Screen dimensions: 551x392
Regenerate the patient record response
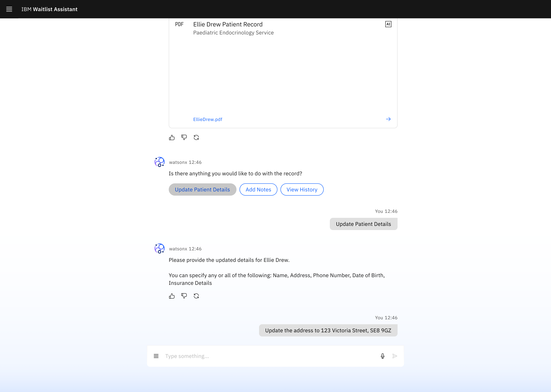pyautogui.click(x=196, y=138)
